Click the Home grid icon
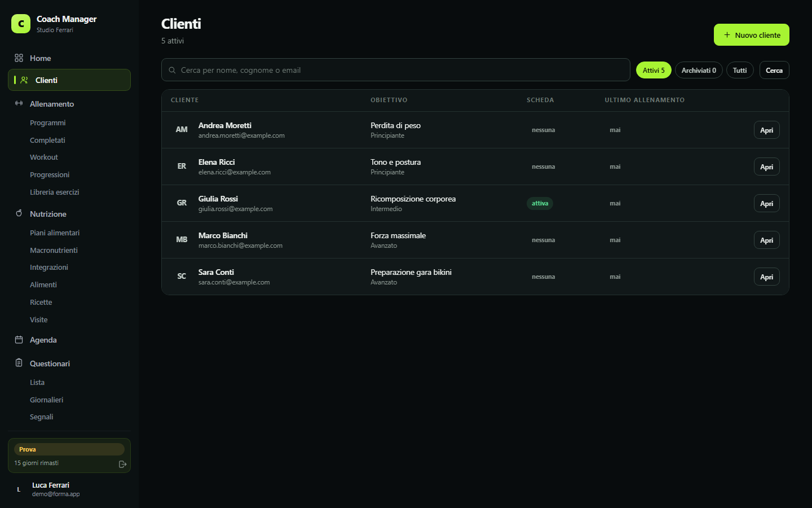This screenshot has height=508, width=812. [19, 58]
